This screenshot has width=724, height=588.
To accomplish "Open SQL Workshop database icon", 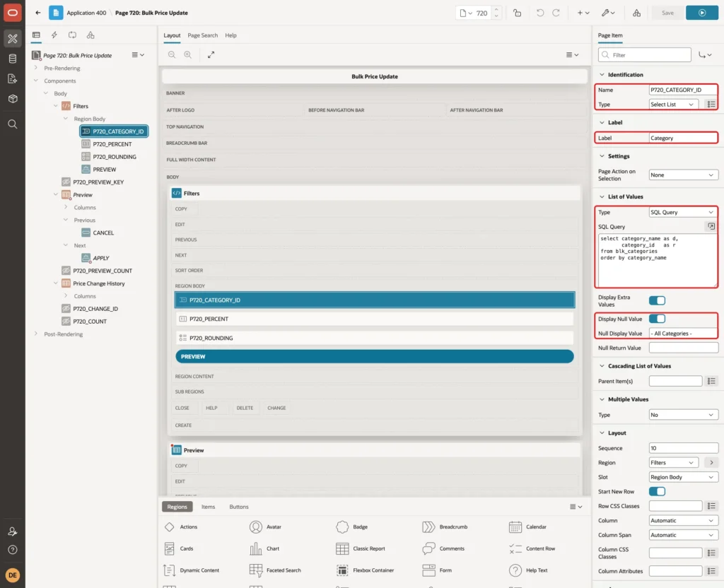I will click(13, 59).
